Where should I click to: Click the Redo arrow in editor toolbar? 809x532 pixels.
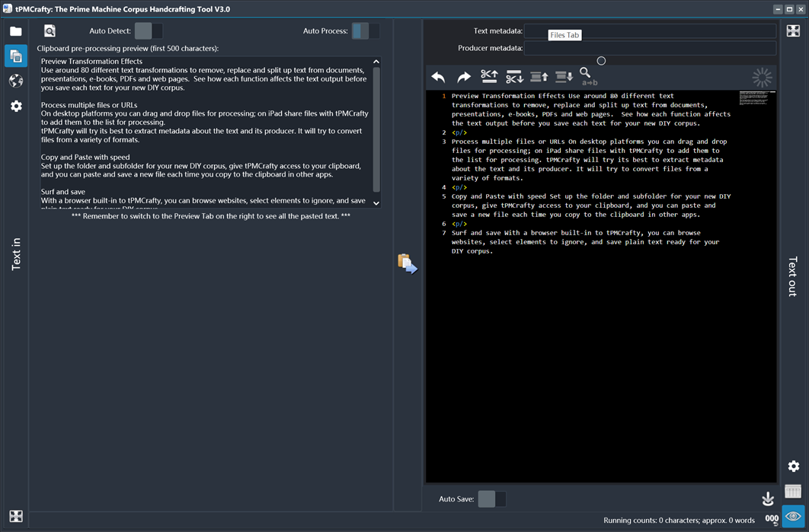464,78
